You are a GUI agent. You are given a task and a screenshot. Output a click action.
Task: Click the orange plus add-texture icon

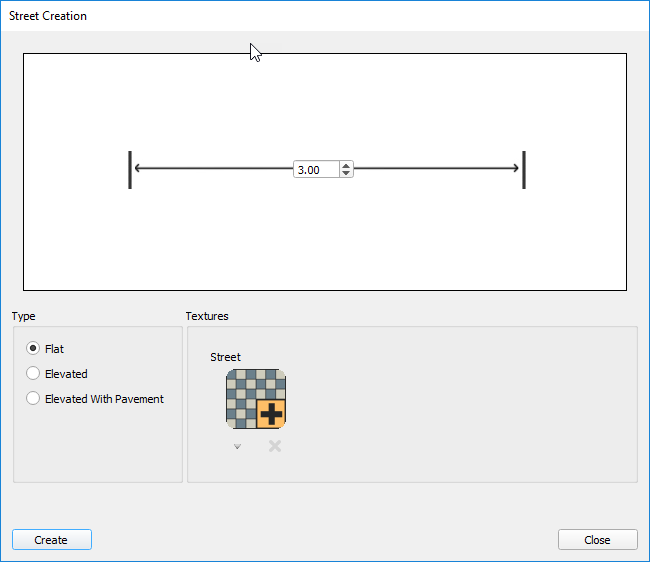271,413
